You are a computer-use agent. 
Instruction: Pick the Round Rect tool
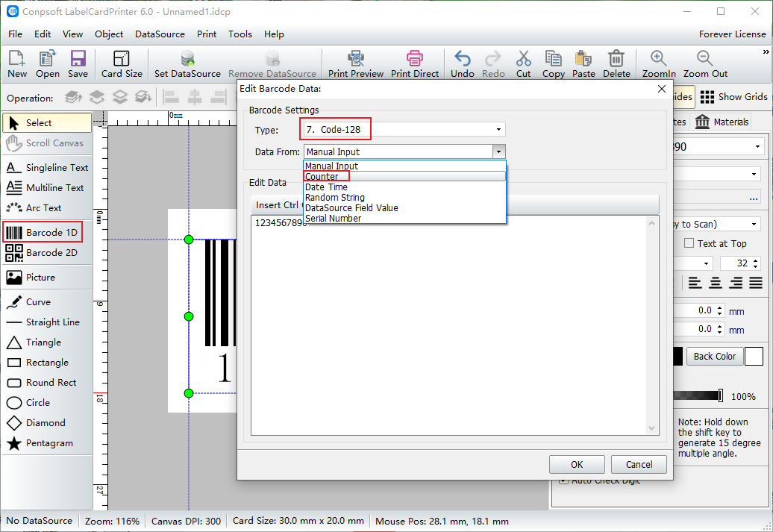pyautogui.click(x=47, y=383)
